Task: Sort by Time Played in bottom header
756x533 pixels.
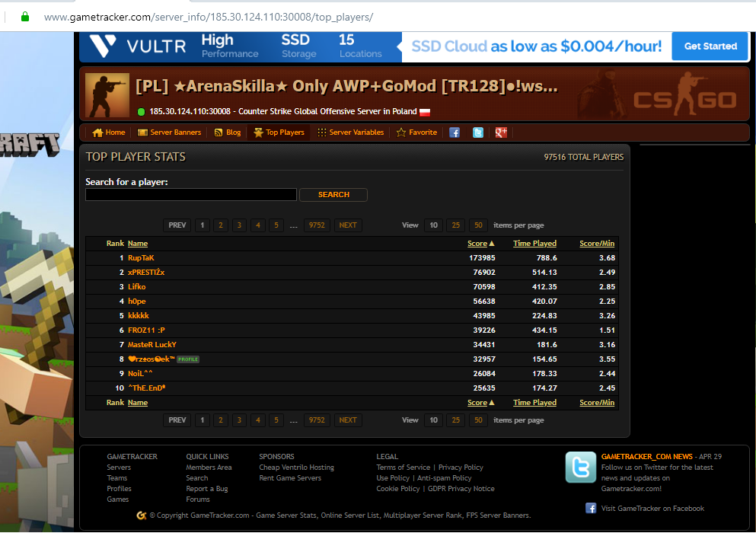Action: [x=534, y=403]
